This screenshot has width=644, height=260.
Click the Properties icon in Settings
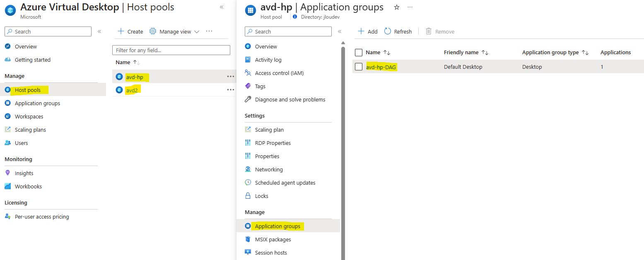click(248, 156)
